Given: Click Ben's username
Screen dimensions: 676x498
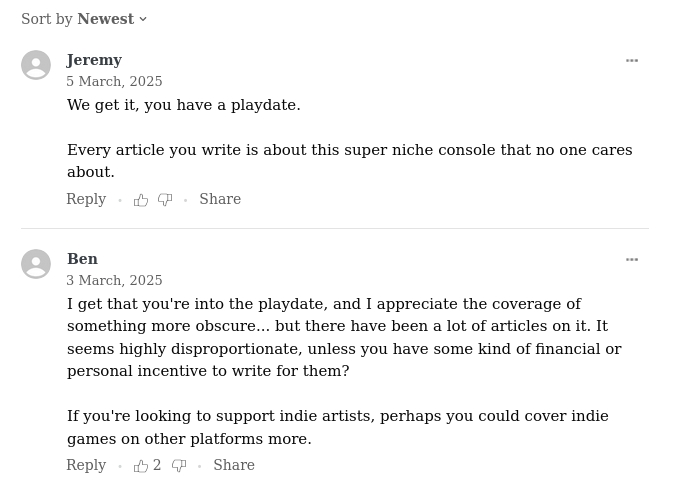Looking at the screenshot, I should [82, 259].
